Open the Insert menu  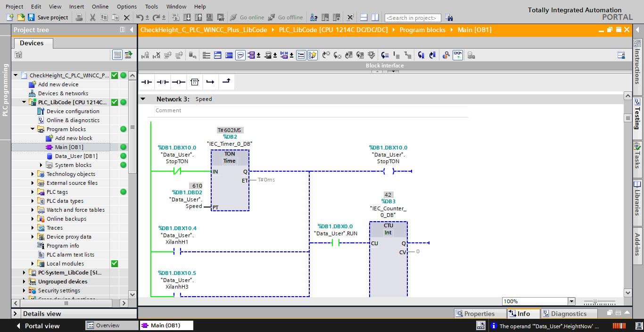76,7
